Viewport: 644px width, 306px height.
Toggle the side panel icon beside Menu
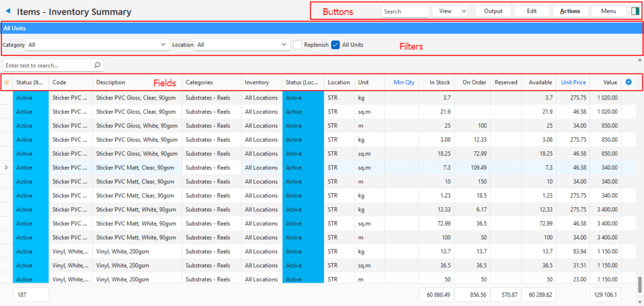(635, 11)
